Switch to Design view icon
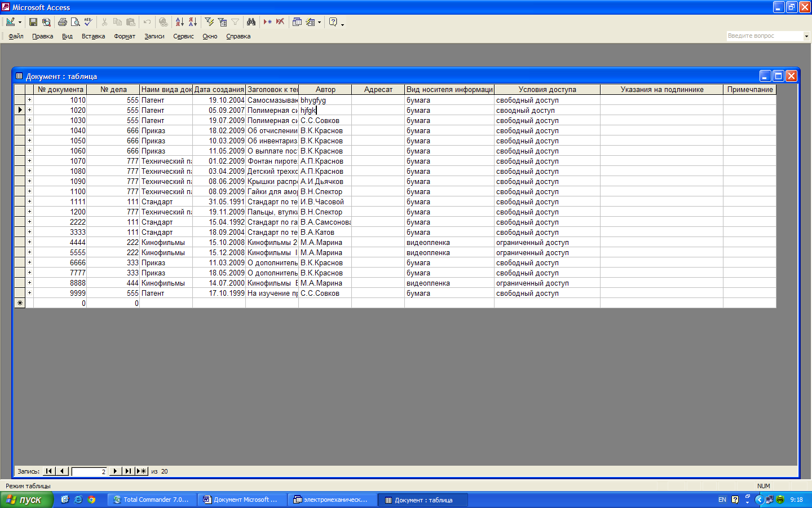812x508 pixels. tap(10, 22)
